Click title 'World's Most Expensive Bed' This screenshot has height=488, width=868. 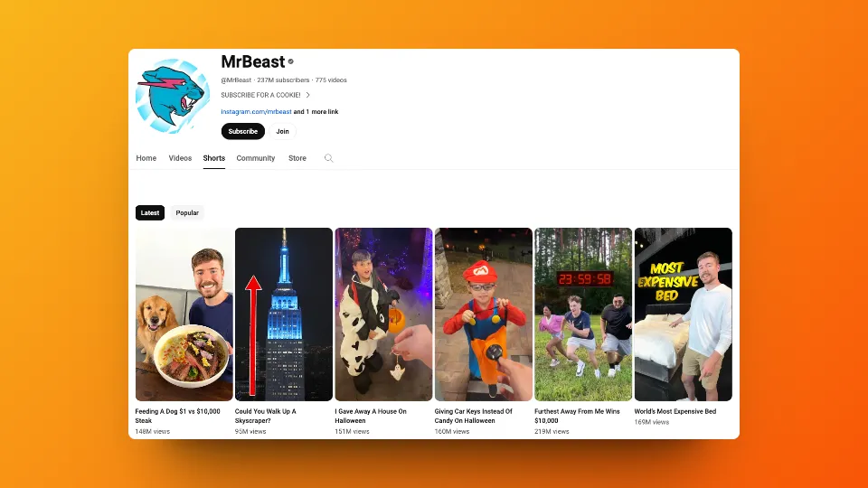(675, 412)
